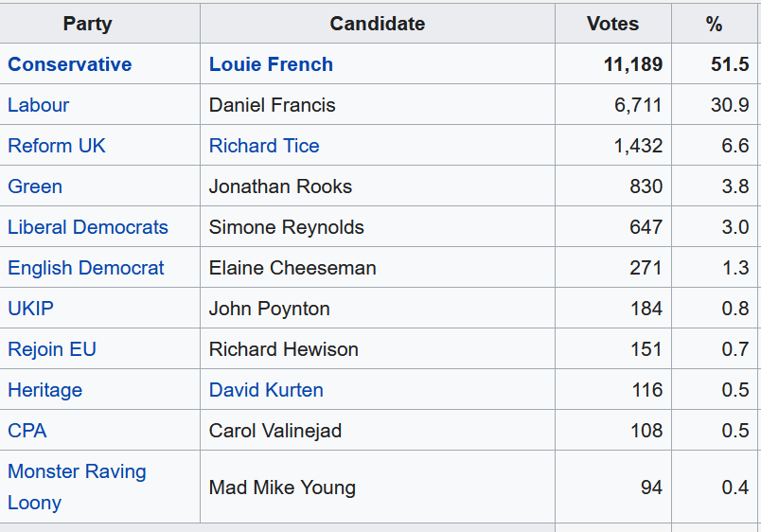Open David Kurten's page link
Image resolution: width=761 pixels, height=532 pixels.
(266, 390)
